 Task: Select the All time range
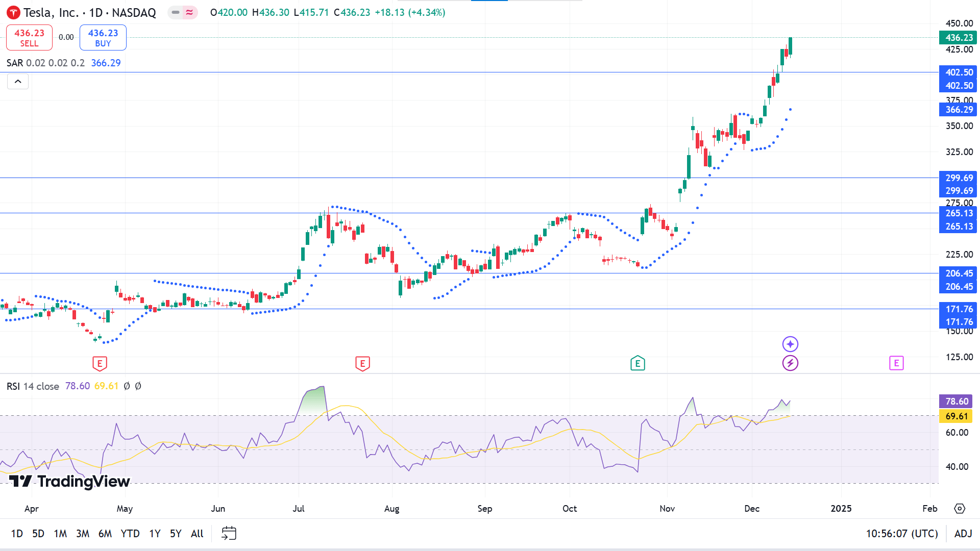coord(197,534)
